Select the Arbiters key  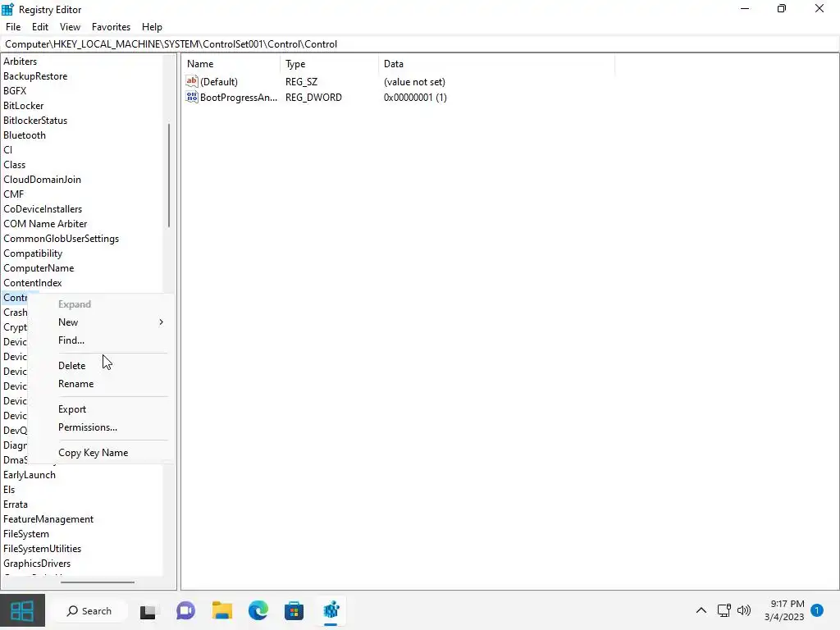click(x=21, y=62)
